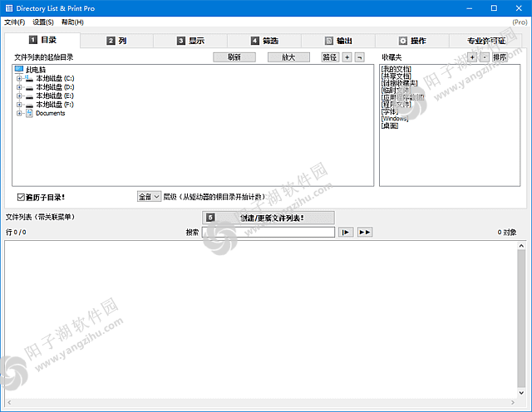
Task: Click the 刷新 button
Action: (x=234, y=57)
